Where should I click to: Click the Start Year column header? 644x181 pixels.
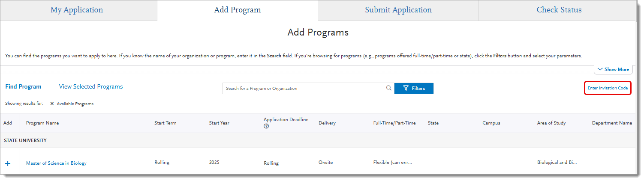coord(219,123)
